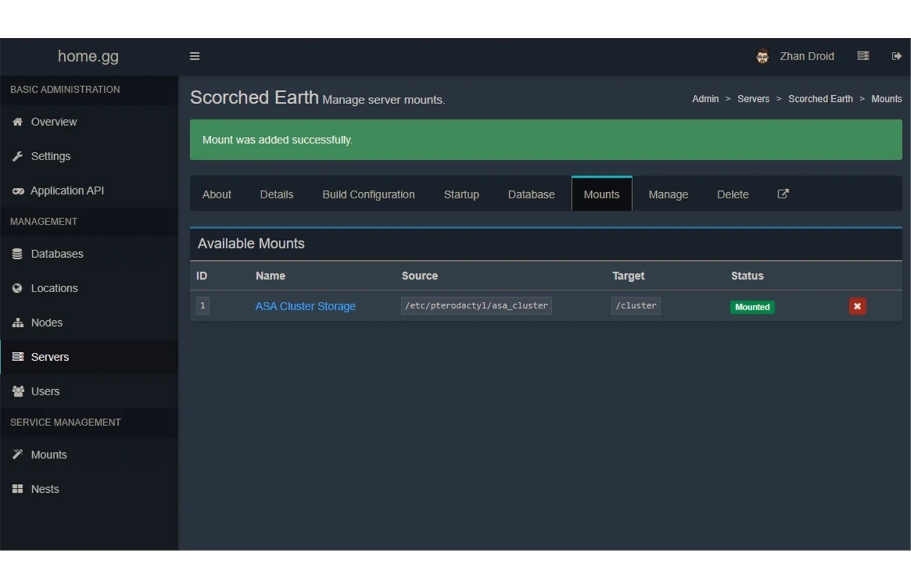Toggle the sidebar hamburger menu
This screenshot has width=911, height=588.
[195, 56]
